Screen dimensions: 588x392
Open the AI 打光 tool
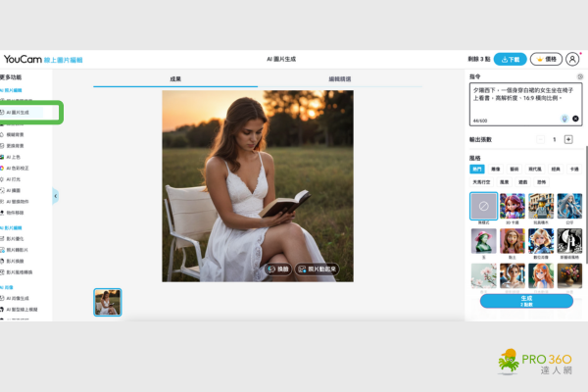[x=13, y=179]
